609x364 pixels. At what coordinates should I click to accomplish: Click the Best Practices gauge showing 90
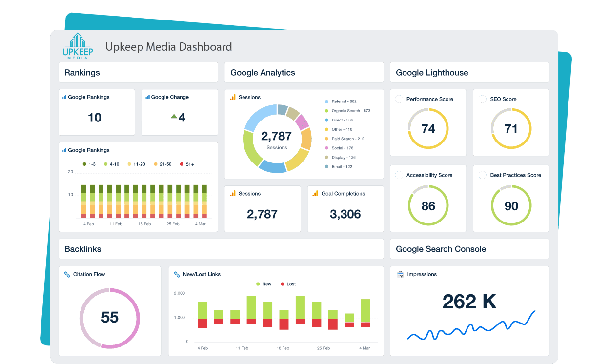tap(511, 205)
